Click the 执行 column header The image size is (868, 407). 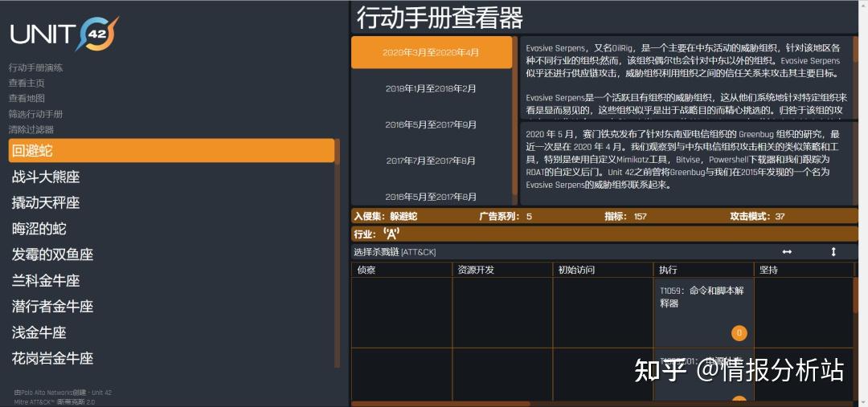coord(703,270)
